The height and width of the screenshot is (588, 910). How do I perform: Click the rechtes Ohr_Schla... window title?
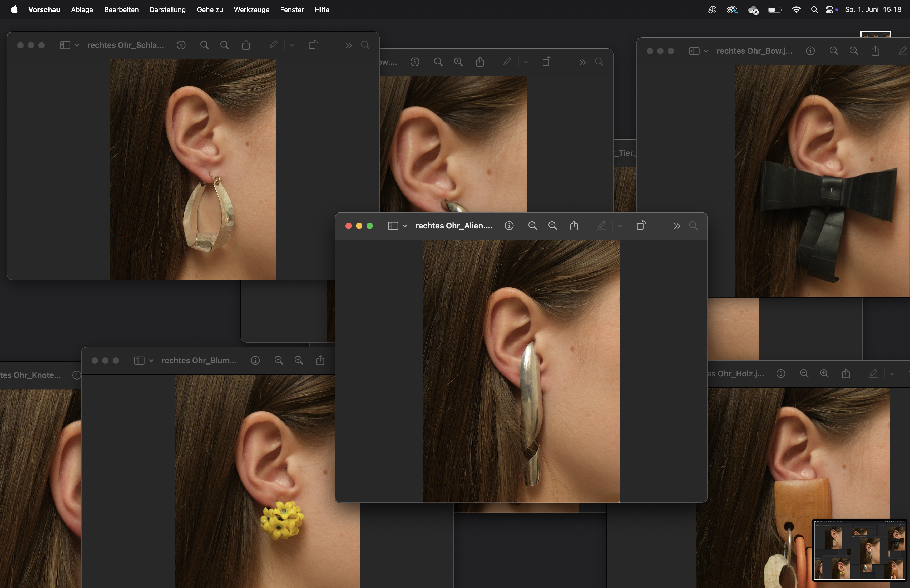coord(125,45)
